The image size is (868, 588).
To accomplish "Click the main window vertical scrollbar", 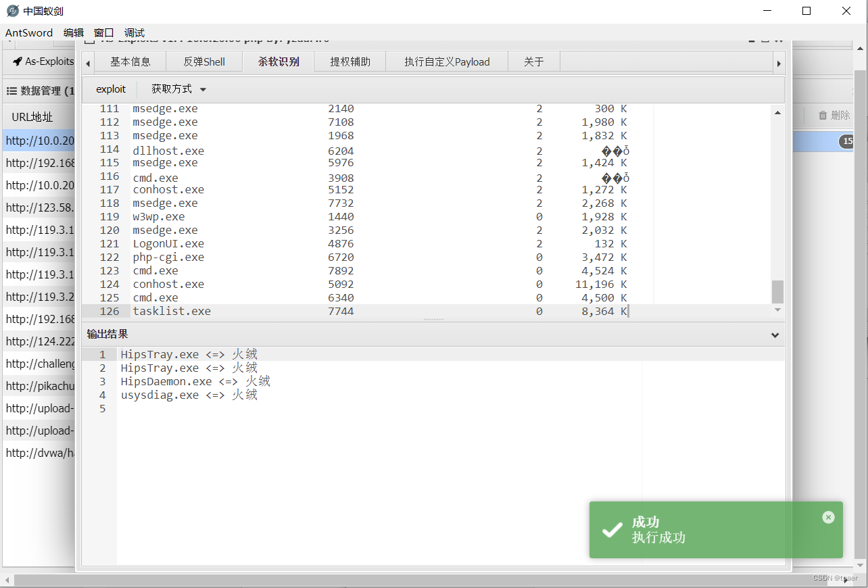I will [x=861, y=314].
